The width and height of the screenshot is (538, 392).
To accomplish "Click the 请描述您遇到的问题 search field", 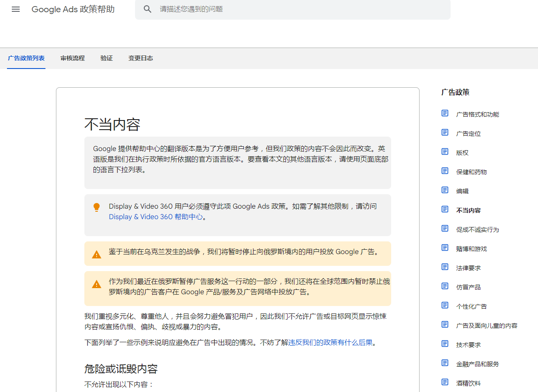I will pyautogui.click(x=293, y=9).
